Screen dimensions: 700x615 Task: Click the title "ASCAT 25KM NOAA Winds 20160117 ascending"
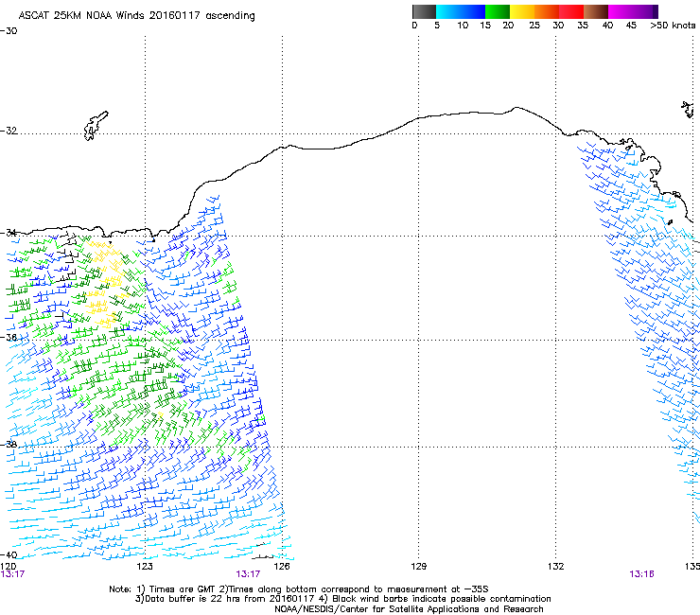point(136,16)
